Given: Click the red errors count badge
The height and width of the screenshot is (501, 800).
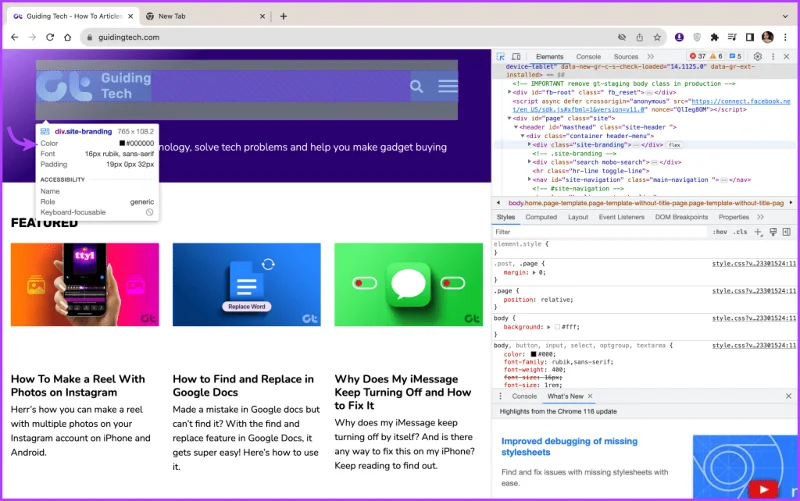Looking at the screenshot, I should tap(697, 56).
